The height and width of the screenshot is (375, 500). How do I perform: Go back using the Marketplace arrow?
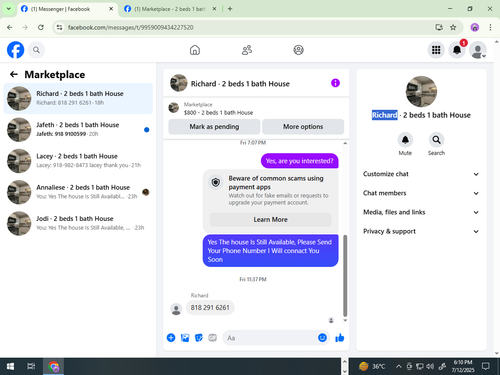pos(14,74)
